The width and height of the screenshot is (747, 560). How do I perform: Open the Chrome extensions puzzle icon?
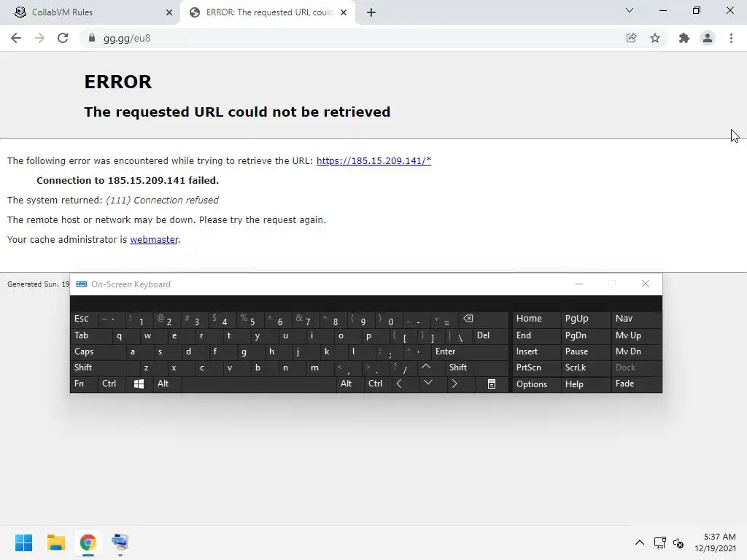click(x=684, y=38)
